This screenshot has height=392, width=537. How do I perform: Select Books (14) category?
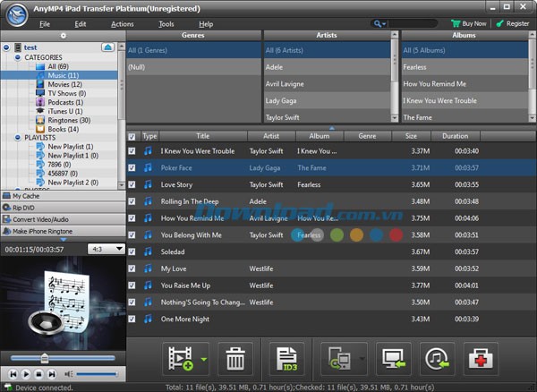(64, 129)
